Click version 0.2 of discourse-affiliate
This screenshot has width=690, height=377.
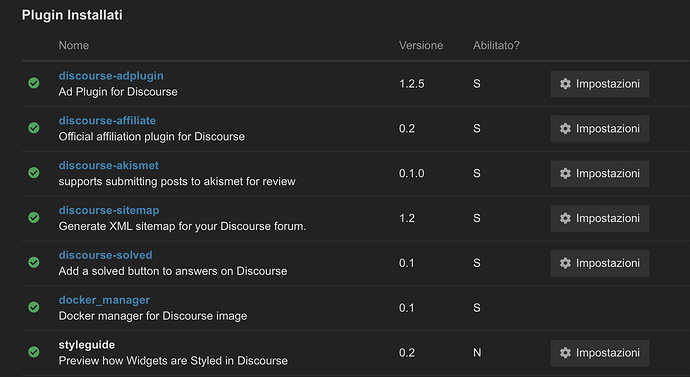coord(407,129)
